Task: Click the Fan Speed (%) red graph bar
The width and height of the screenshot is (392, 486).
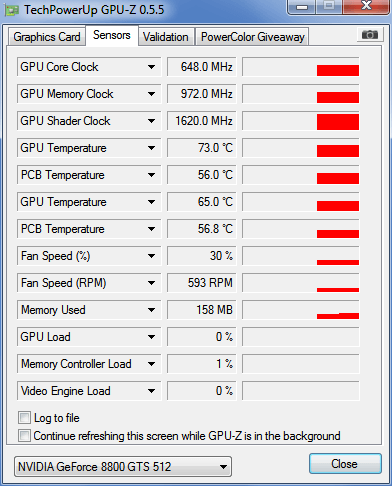Action: point(338,262)
